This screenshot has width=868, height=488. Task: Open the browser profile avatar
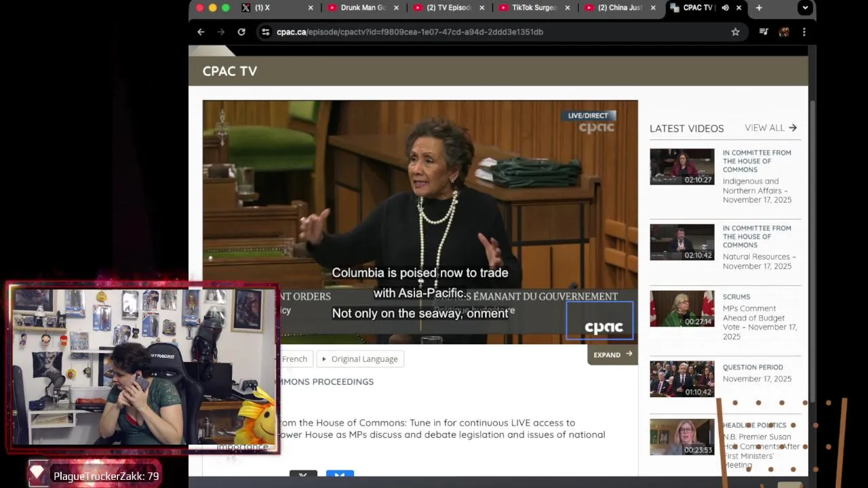(784, 32)
